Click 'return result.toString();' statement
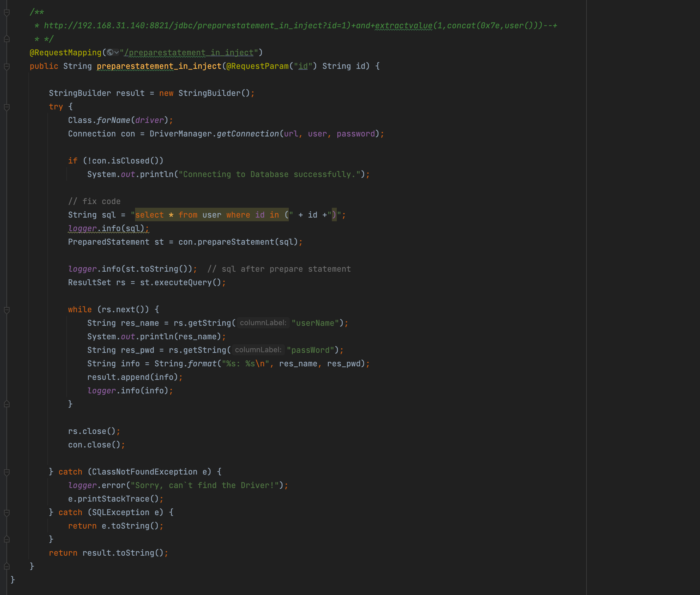700x595 pixels. (108, 553)
